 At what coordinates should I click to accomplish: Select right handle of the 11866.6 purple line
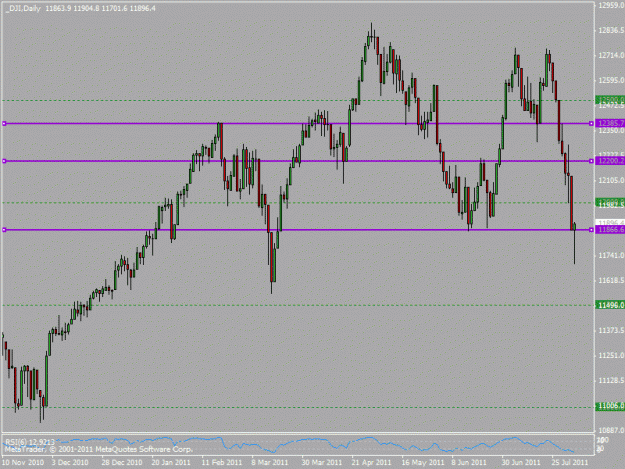[591, 230]
